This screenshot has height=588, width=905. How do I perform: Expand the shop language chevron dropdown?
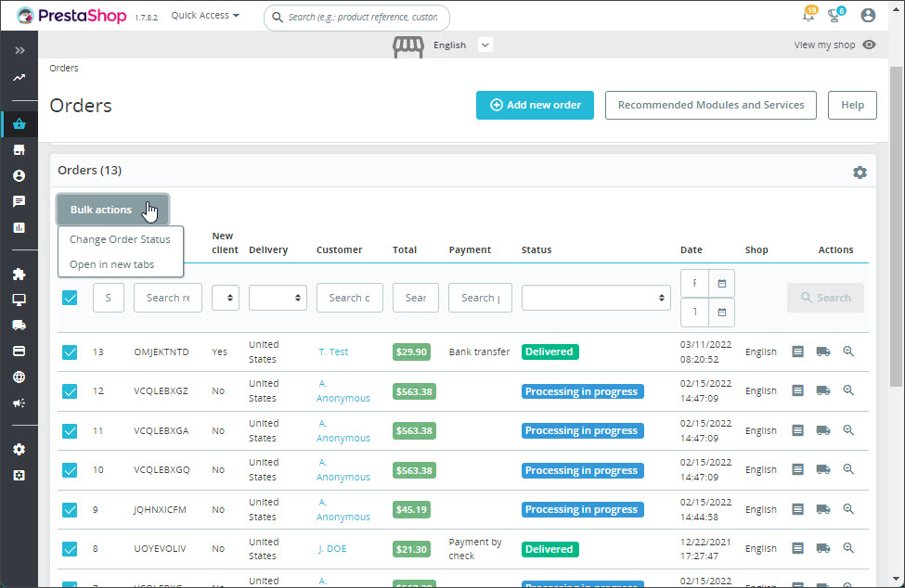click(x=485, y=45)
